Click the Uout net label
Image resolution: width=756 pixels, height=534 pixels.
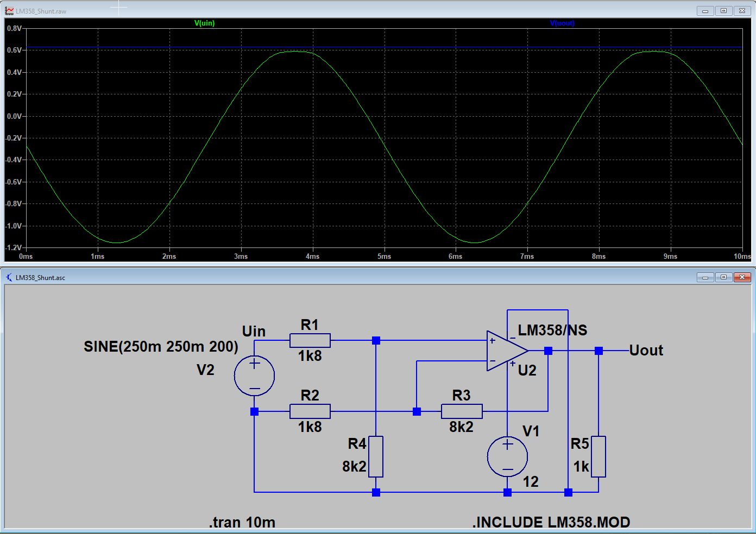pyautogui.click(x=646, y=351)
